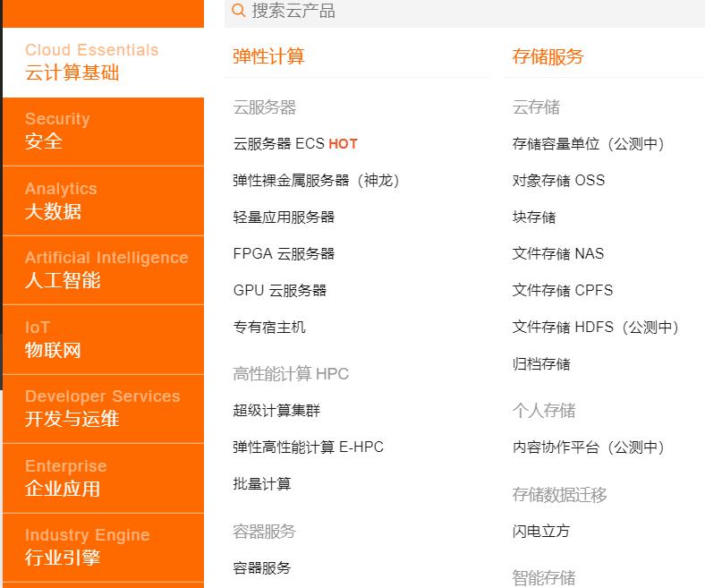Open 闪电立方 link
This screenshot has width=705, height=588.
coord(541,532)
